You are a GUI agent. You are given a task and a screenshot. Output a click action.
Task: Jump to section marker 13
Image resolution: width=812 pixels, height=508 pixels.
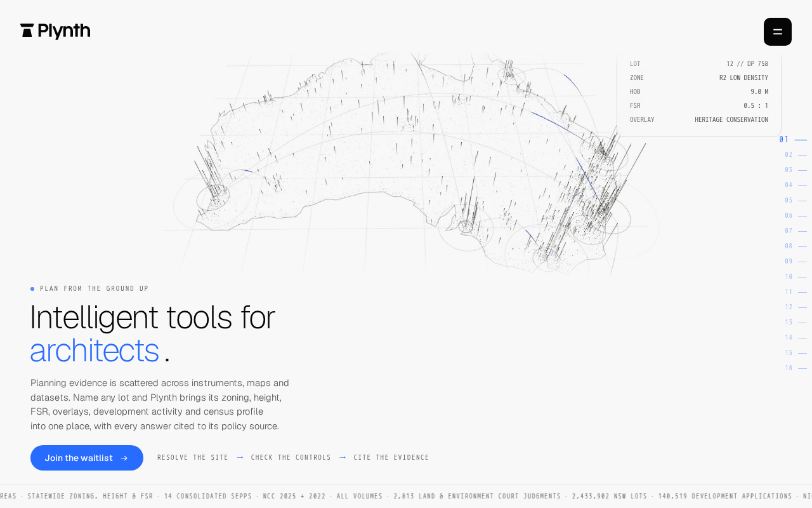coord(796,323)
